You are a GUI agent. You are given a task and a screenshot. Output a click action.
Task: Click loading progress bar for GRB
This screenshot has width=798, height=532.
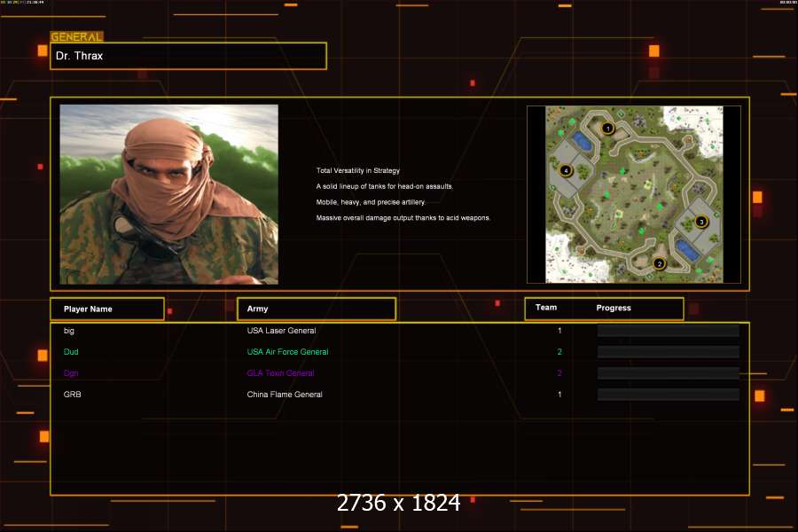tap(669, 395)
